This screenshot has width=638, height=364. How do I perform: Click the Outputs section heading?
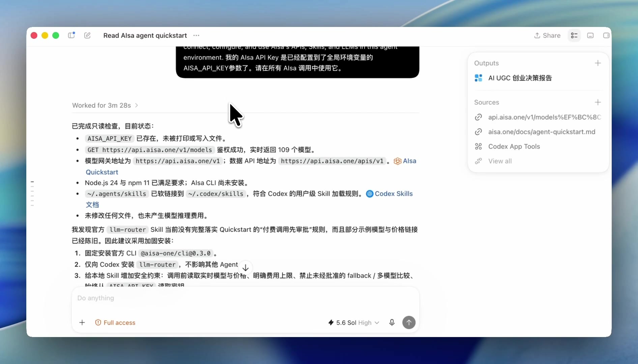tap(486, 63)
